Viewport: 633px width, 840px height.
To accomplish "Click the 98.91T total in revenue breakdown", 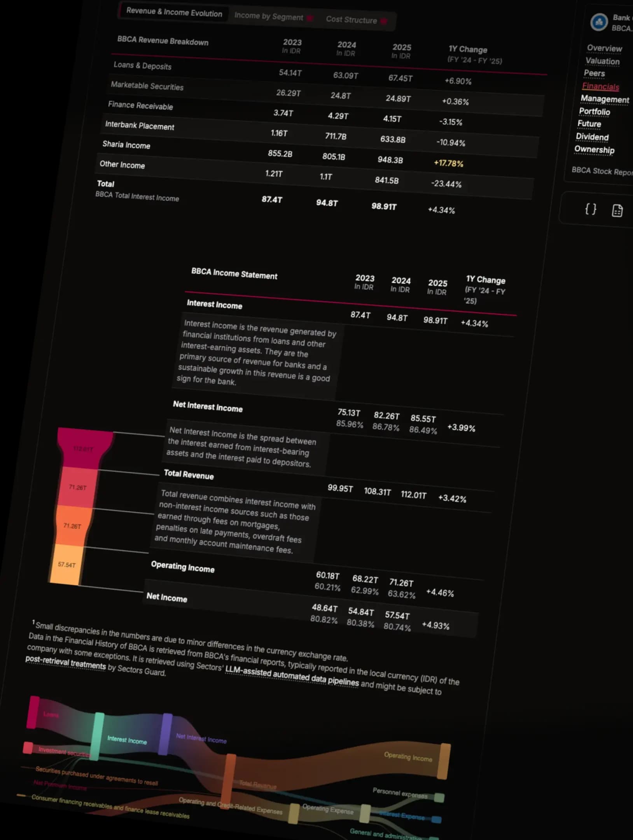I will click(384, 206).
